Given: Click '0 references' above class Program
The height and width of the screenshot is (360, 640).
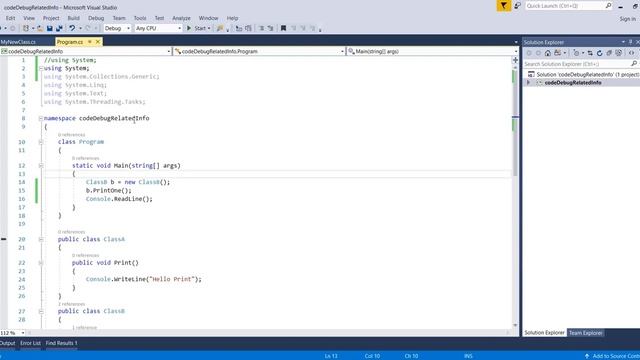Looking at the screenshot, I should [x=71, y=135].
